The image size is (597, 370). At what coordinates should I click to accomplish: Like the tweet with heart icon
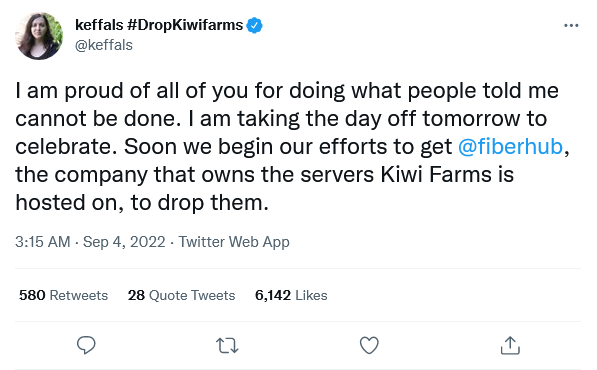369,345
